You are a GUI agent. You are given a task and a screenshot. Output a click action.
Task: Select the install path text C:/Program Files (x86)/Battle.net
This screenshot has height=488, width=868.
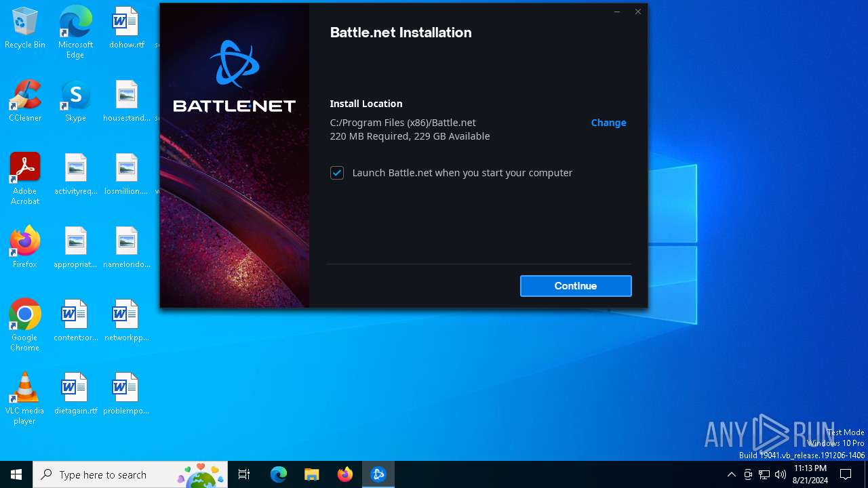pyautogui.click(x=403, y=123)
